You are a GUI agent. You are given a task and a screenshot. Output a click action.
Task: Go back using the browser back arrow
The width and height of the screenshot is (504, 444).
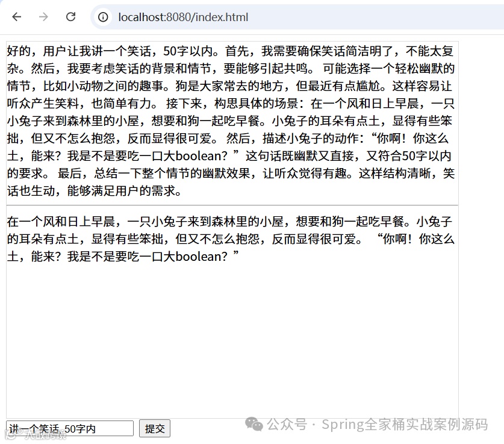click(17, 17)
